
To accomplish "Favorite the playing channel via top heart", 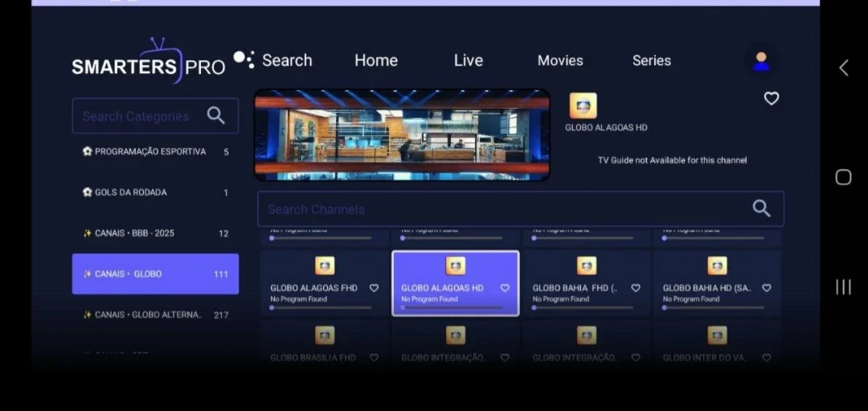I will coord(771,99).
